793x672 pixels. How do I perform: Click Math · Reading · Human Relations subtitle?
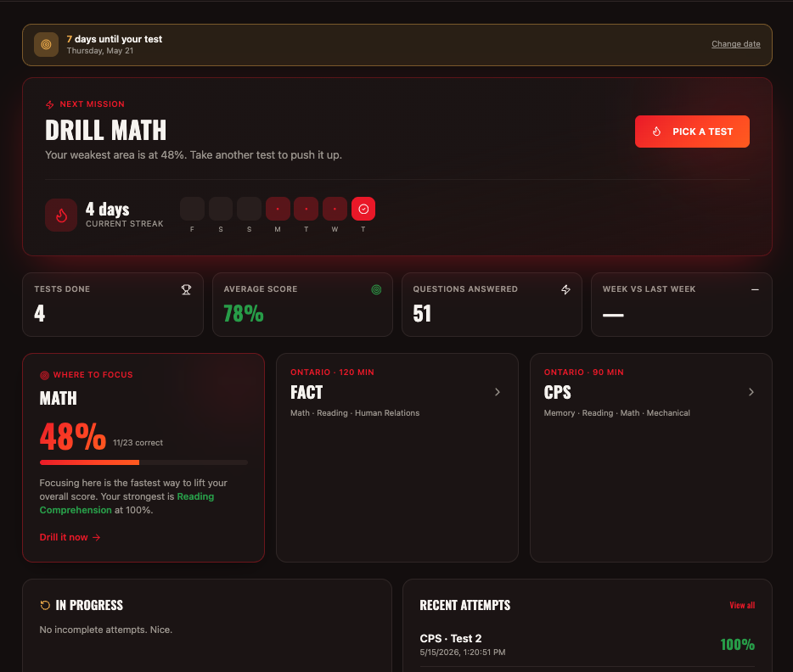[355, 413]
